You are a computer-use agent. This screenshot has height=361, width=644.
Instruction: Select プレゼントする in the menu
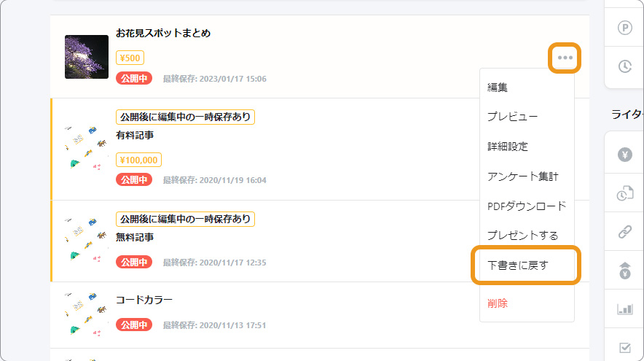[522, 236]
